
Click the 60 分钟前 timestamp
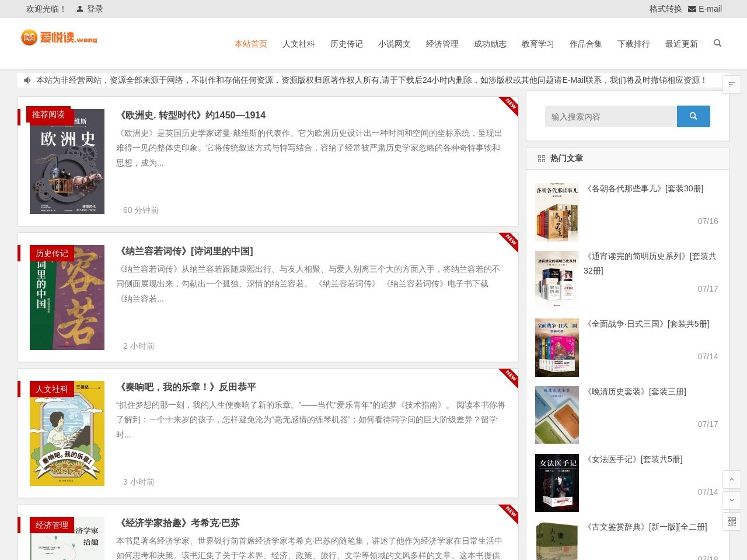pyautogui.click(x=141, y=210)
